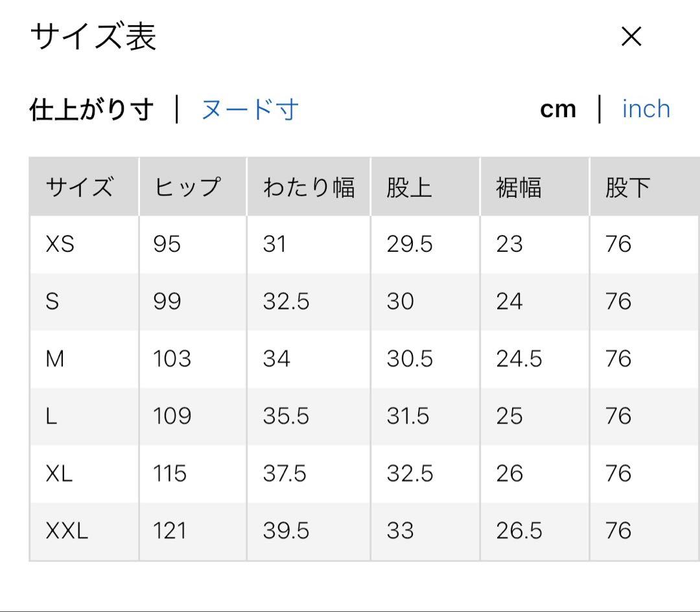Select the S size row label

coord(52,301)
